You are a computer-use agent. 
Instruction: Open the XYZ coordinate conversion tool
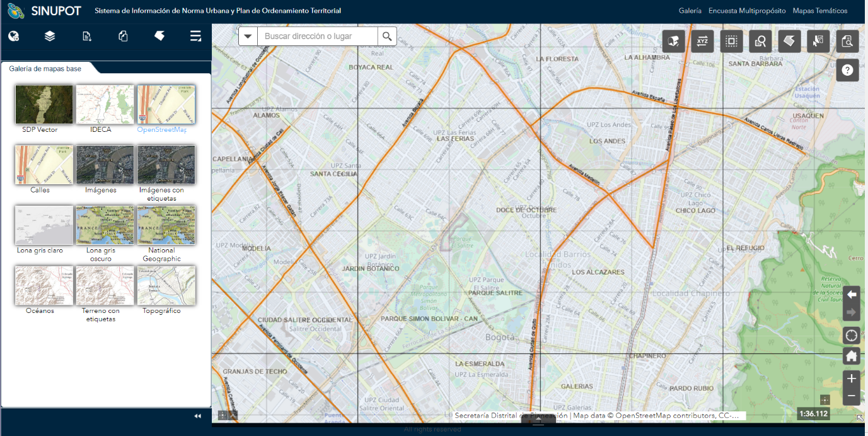click(x=702, y=42)
